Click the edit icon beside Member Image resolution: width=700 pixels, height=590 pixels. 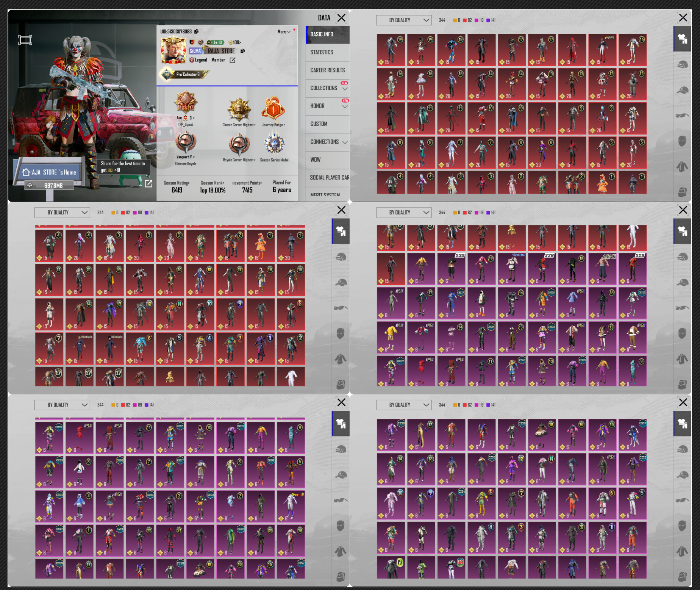pyautogui.click(x=232, y=60)
